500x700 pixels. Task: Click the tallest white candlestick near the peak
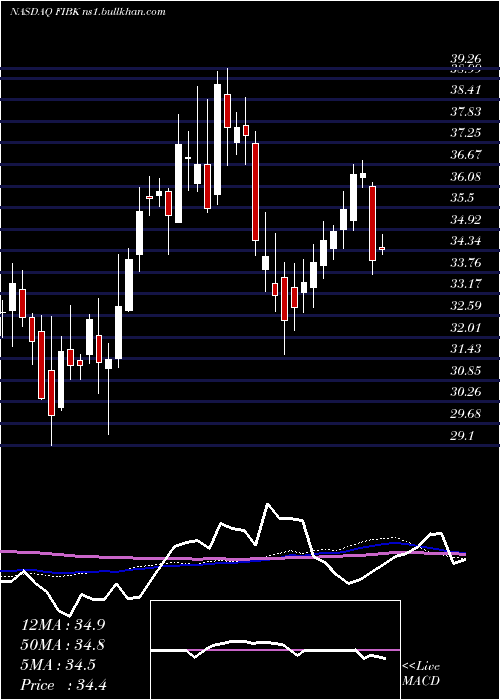[x=217, y=139]
